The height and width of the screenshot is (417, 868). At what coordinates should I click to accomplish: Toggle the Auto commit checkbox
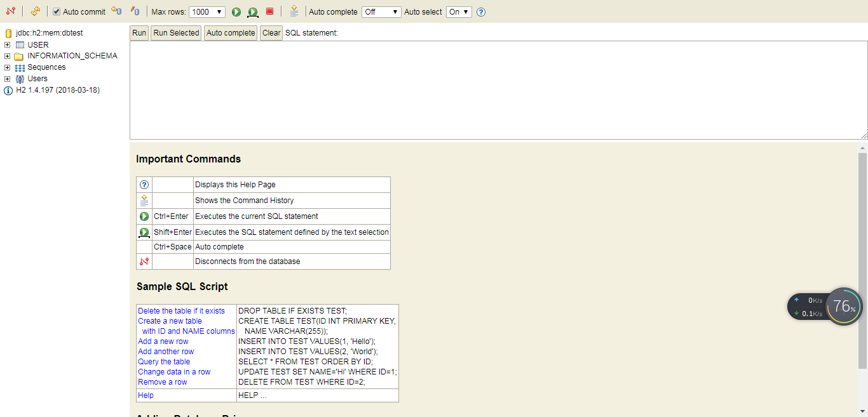coord(57,12)
